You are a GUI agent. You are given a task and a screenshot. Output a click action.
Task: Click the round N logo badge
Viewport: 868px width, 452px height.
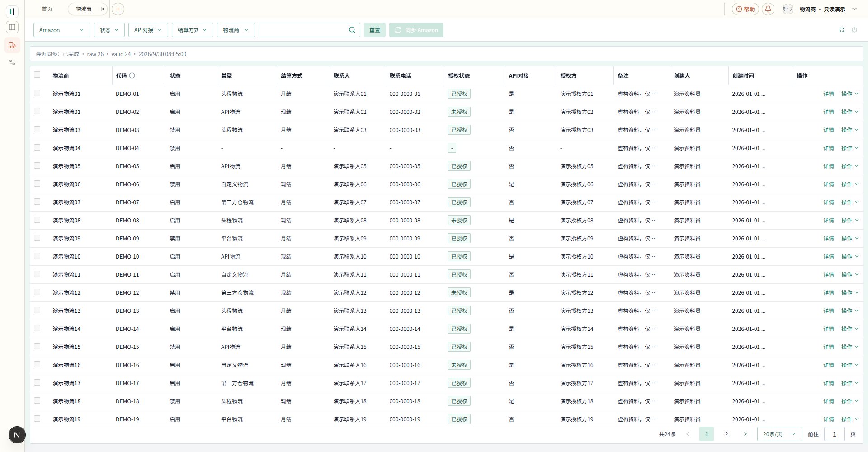click(17, 435)
